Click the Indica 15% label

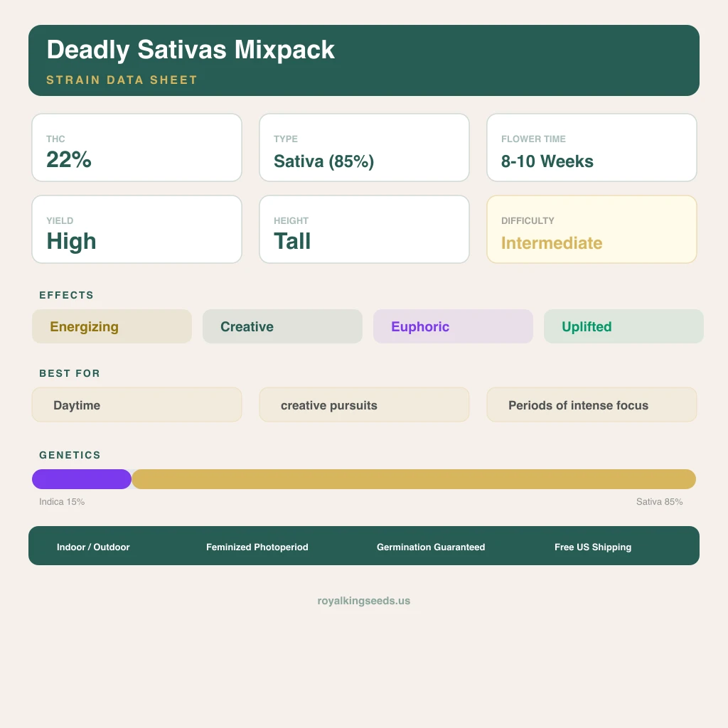tap(62, 502)
